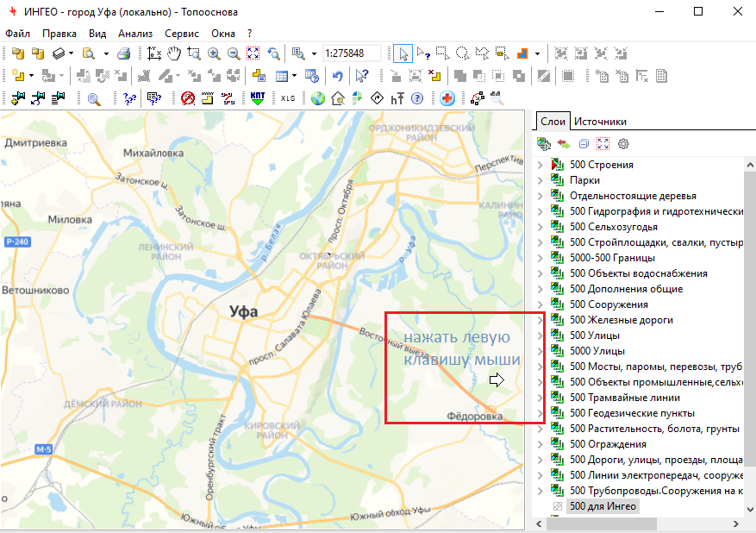Click the delete object red X icon

(x=434, y=76)
